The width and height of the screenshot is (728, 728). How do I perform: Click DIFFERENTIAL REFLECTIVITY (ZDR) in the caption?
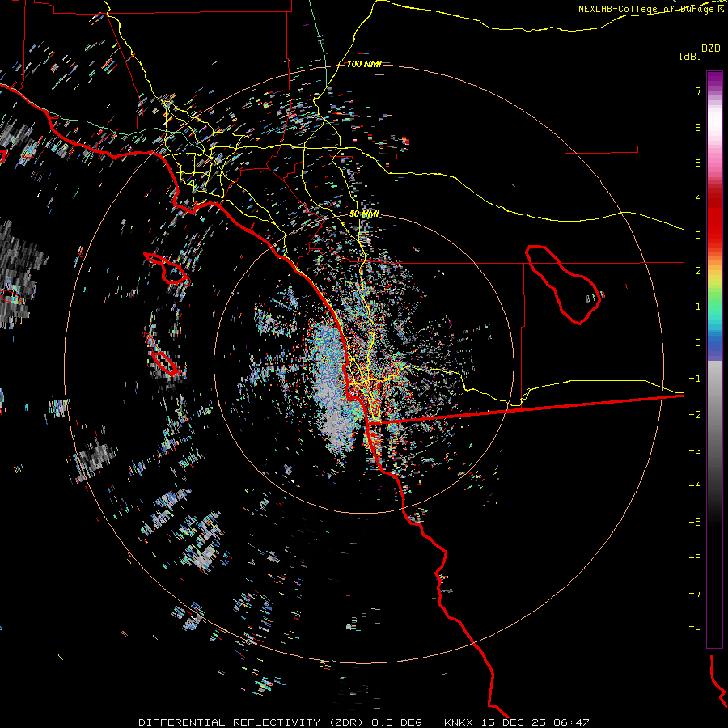click(252, 722)
